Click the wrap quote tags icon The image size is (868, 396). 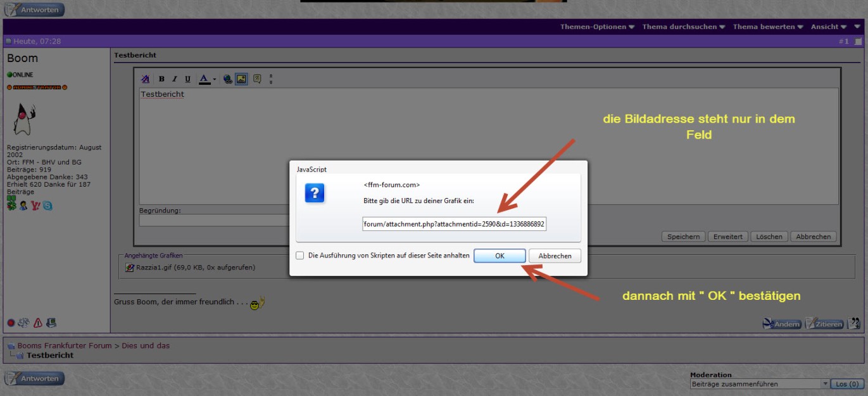pos(257,79)
